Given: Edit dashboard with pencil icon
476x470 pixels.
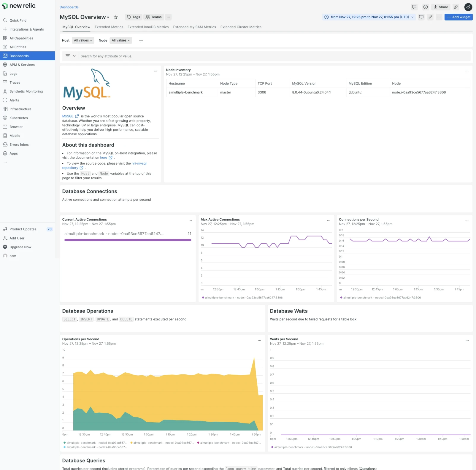Looking at the screenshot, I should pos(430,17).
